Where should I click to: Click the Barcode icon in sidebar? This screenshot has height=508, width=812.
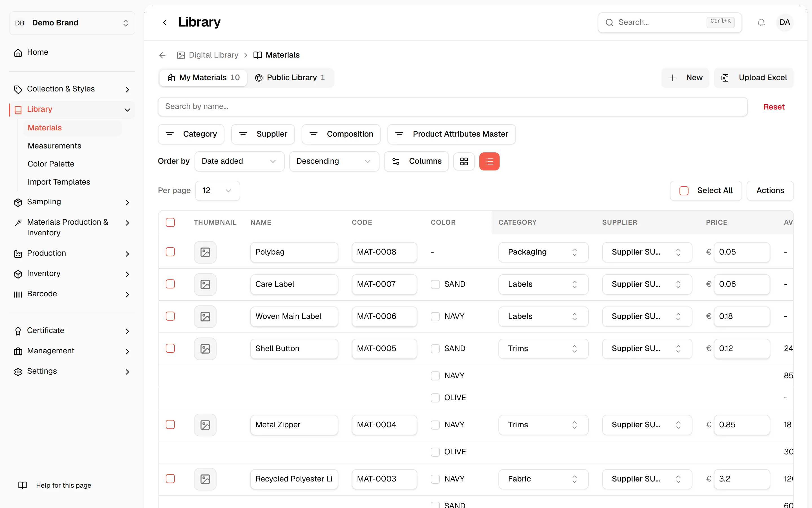click(x=18, y=294)
